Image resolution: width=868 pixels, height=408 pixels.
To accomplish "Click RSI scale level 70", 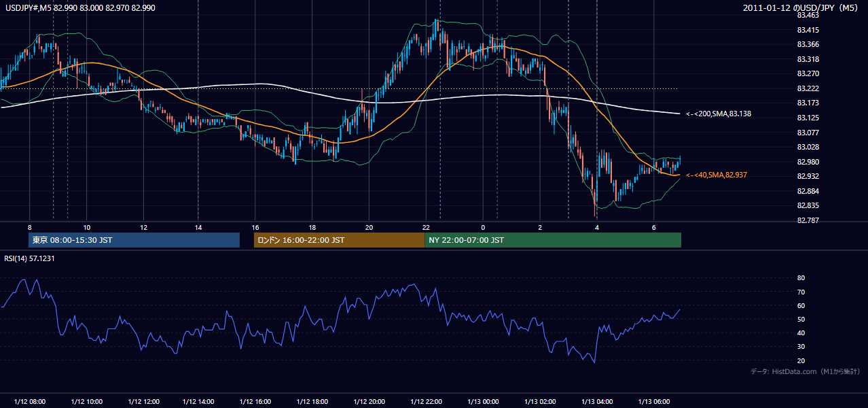I will point(801,292).
